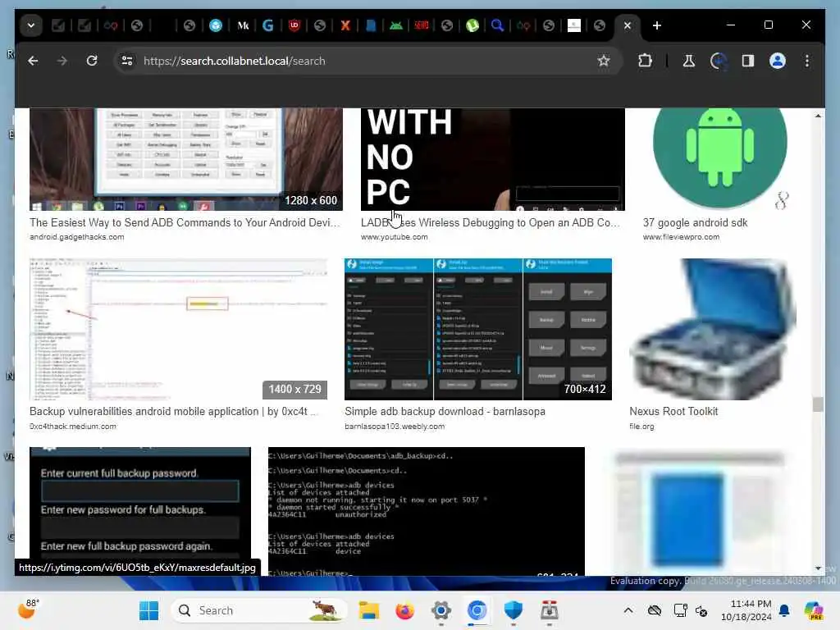
Task: Show hidden system tray icons chevron
Action: tap(628, 610)
